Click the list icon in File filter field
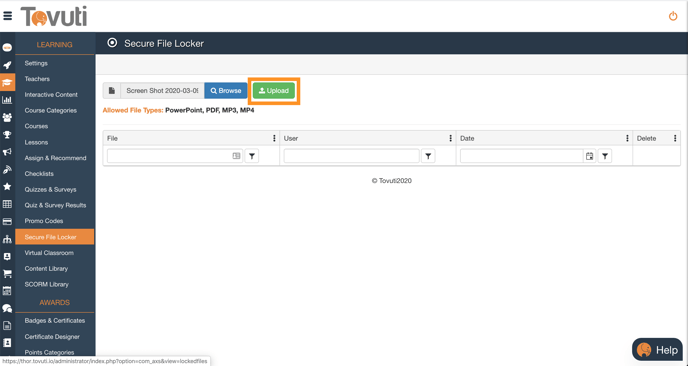Screen dimensions: 688x366 coord(236,156)
